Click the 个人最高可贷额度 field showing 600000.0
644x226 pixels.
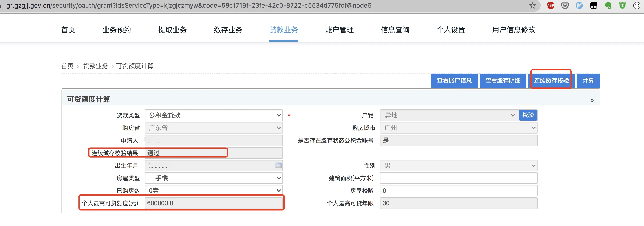[x=214, y=203]
